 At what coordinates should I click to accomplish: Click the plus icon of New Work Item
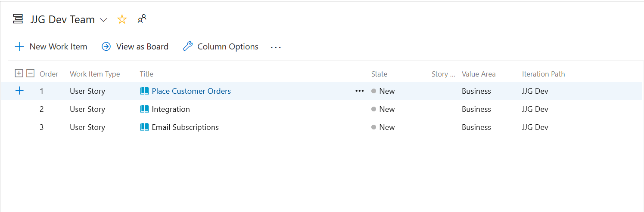pyautogui.click(x=19, y=46)
